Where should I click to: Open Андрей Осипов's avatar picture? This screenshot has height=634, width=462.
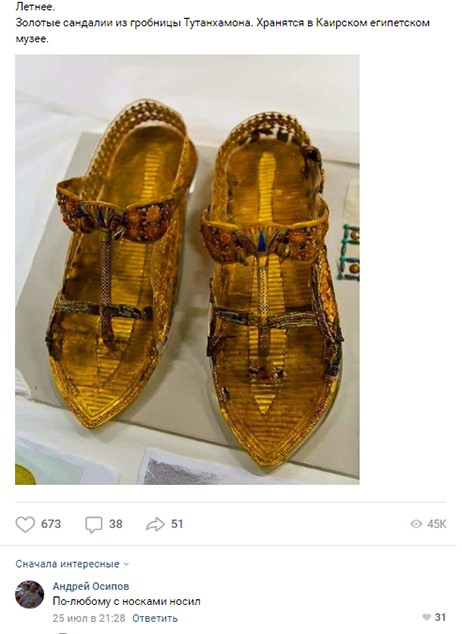pos(30,594)
